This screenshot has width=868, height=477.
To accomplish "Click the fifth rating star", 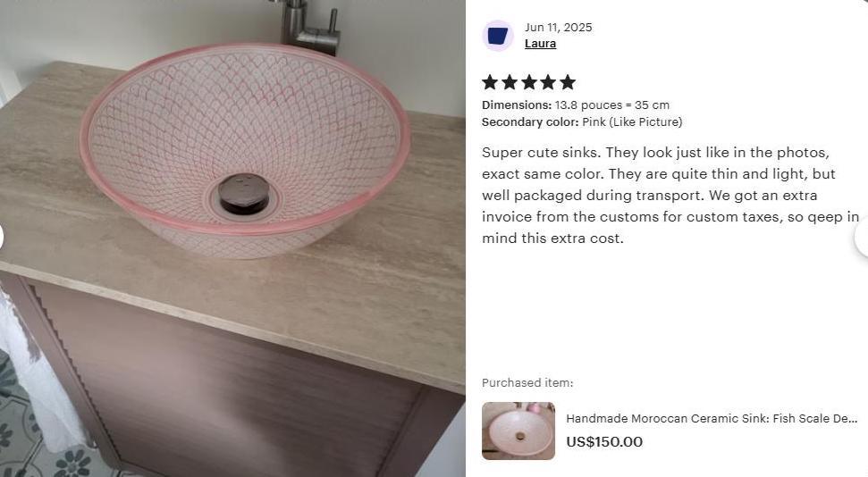I will click(x=568, y=82).
